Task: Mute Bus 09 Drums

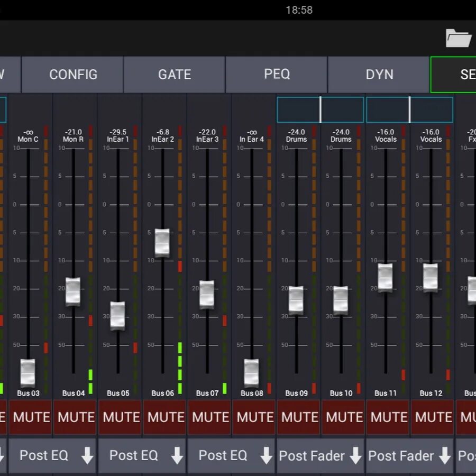Action: tap(298, 417)
